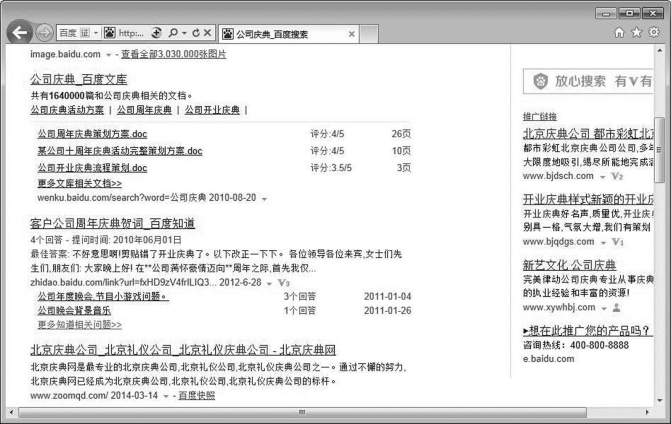Click e.baidu.com text
Screen dimensions: 671x424
[549, 359]
